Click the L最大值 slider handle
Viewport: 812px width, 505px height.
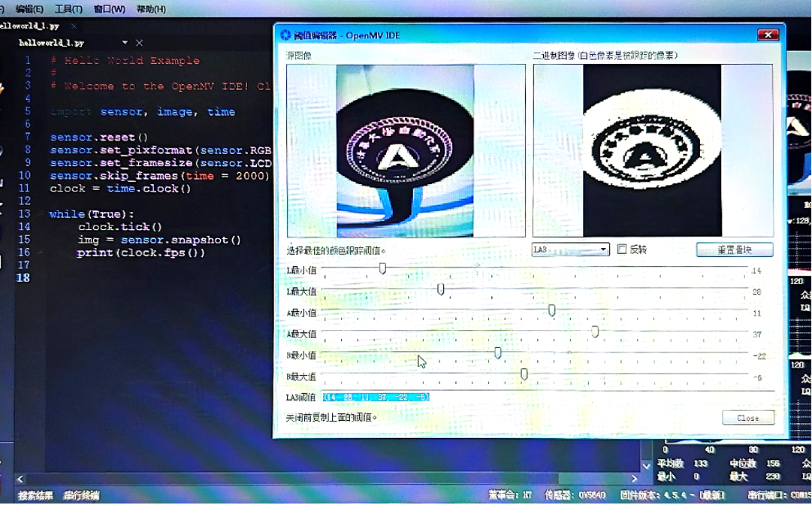[x=440, y=289]
